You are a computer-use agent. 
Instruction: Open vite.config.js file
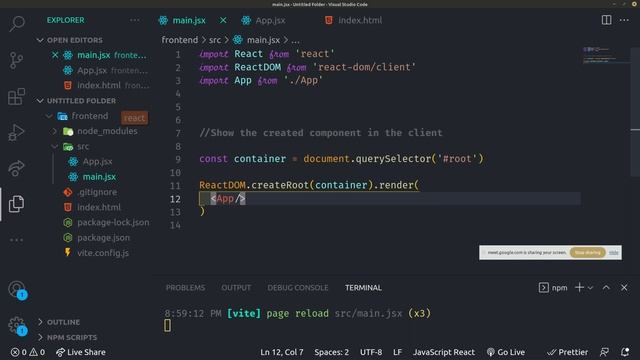click(x=103, y=253)
